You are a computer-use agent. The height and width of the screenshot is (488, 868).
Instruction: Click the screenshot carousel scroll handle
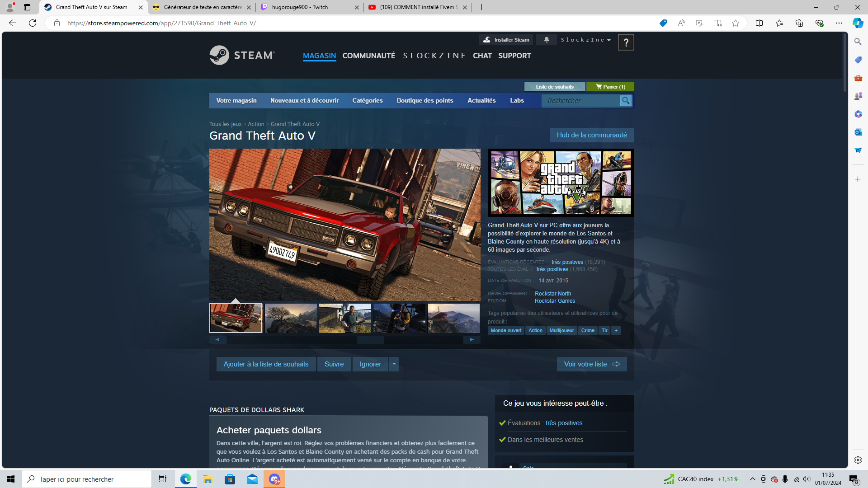pos(371,340)
